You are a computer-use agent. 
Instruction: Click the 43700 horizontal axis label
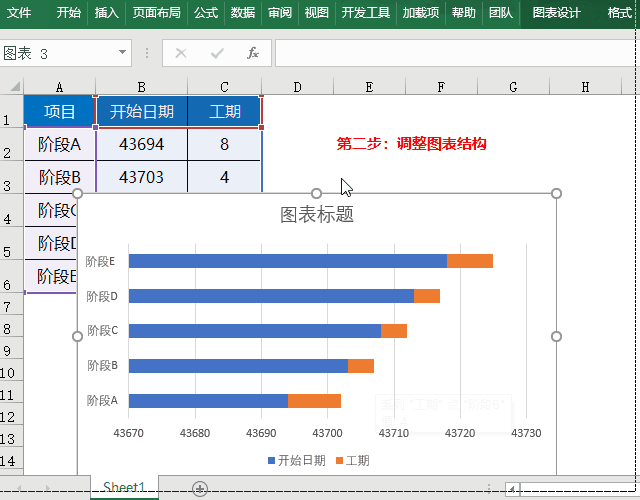tap(327, 433)
